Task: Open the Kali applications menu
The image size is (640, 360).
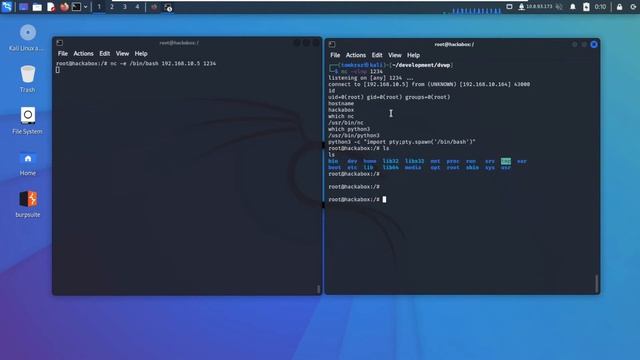Action: tap(7, 7)
